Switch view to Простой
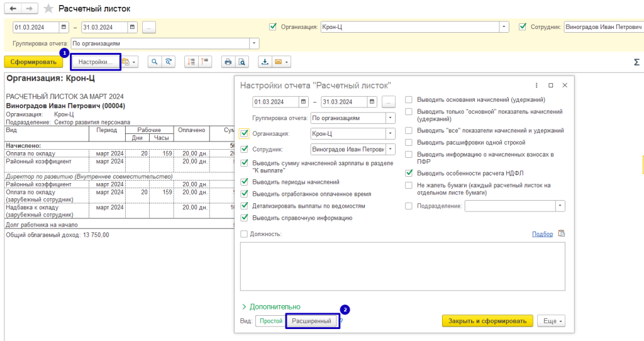The width and height of the screenshot is (644, 341). (271, 321)
